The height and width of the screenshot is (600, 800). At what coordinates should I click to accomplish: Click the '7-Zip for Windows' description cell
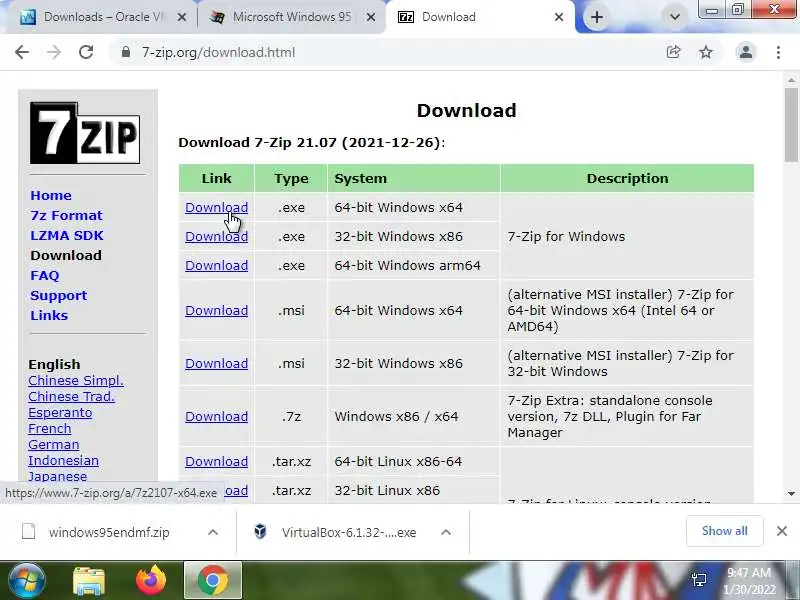[627, 236]
